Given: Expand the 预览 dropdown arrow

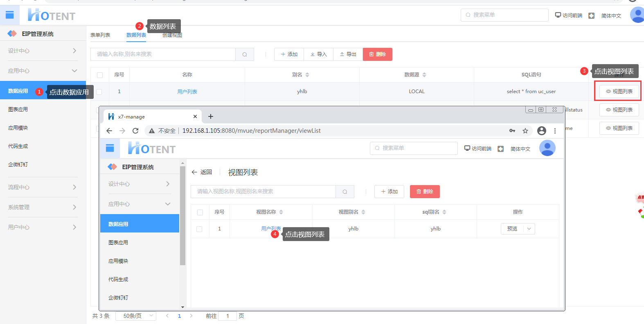Looking at the screenshot, I should coord(529,229).
